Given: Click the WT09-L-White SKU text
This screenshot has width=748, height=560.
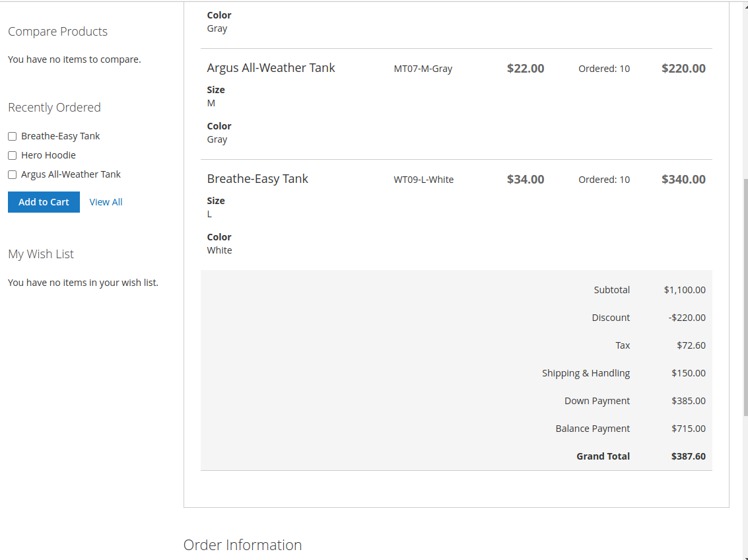Looking at the screenshot, I should 423,180.
